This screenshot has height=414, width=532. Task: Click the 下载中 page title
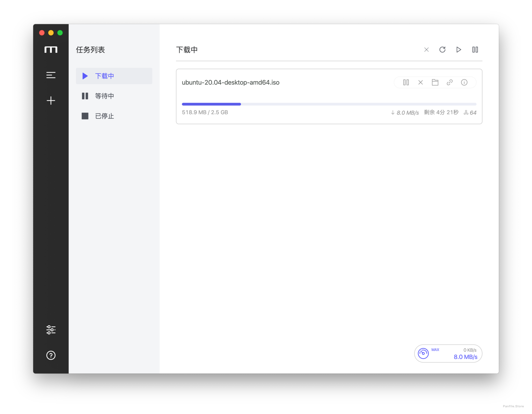pos(187,50)
